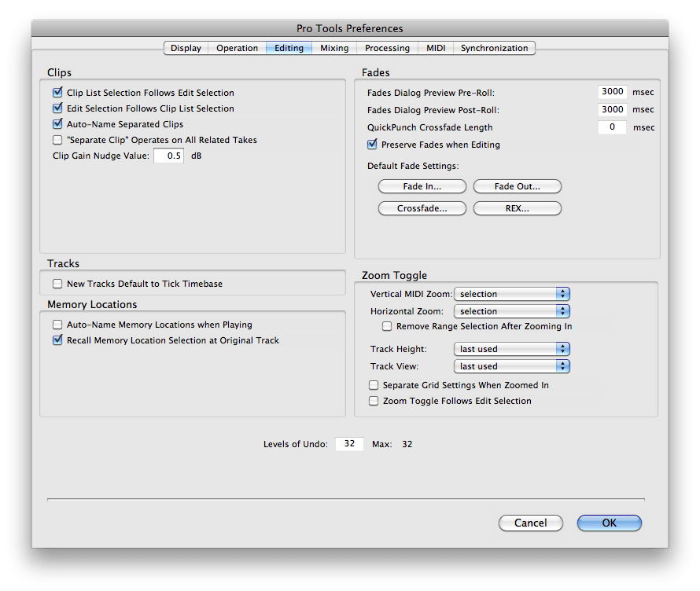Enable Remove Range Selection After Zooming In
This screenshot has width=700, height=591.
coord(387,326)
